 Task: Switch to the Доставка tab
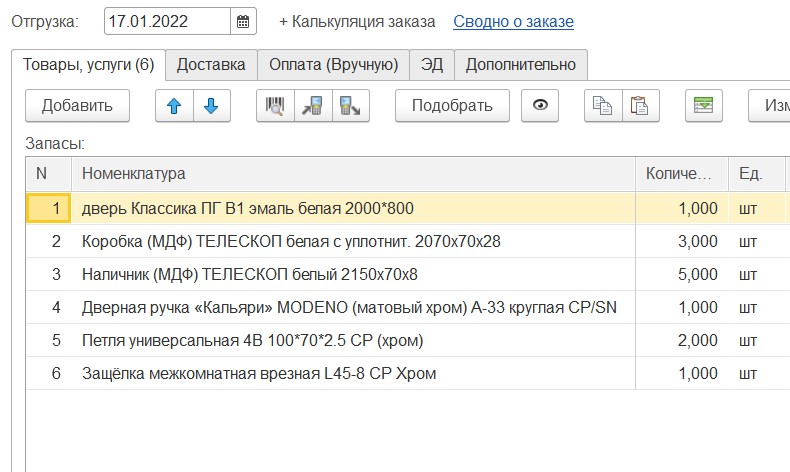[211, 65]
